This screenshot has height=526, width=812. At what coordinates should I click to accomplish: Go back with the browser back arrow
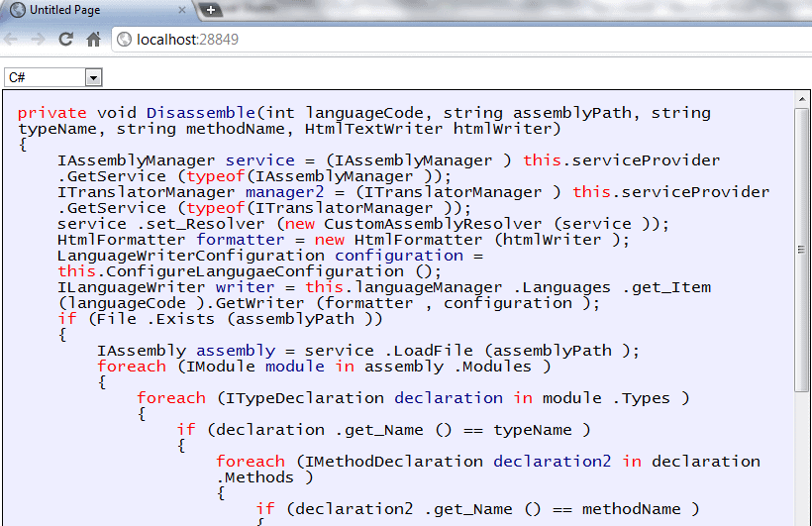11,40
